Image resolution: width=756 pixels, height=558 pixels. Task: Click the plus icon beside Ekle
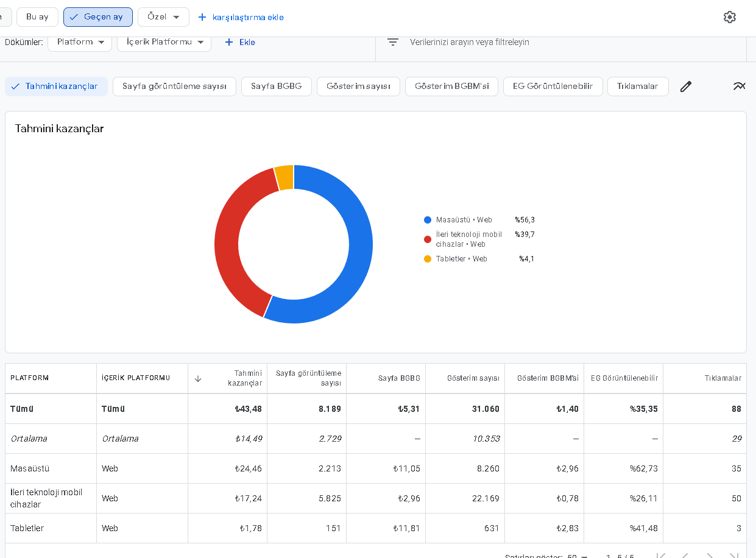point(229,42)
